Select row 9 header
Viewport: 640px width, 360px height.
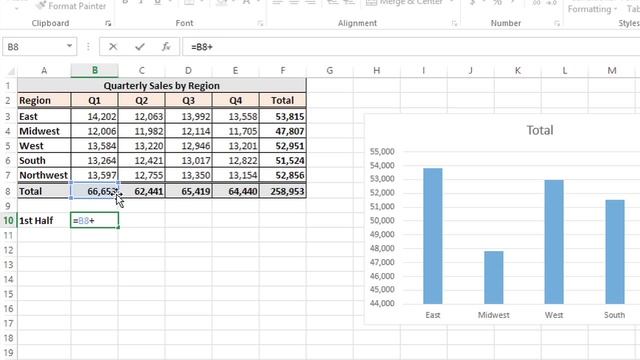(x=8, y=206)
